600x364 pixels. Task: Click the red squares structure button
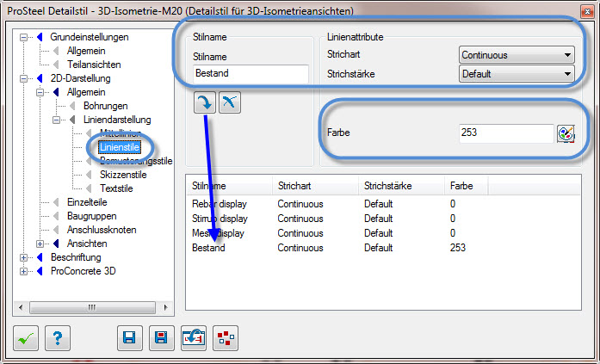pyautogui.click(x=226, y=338)
